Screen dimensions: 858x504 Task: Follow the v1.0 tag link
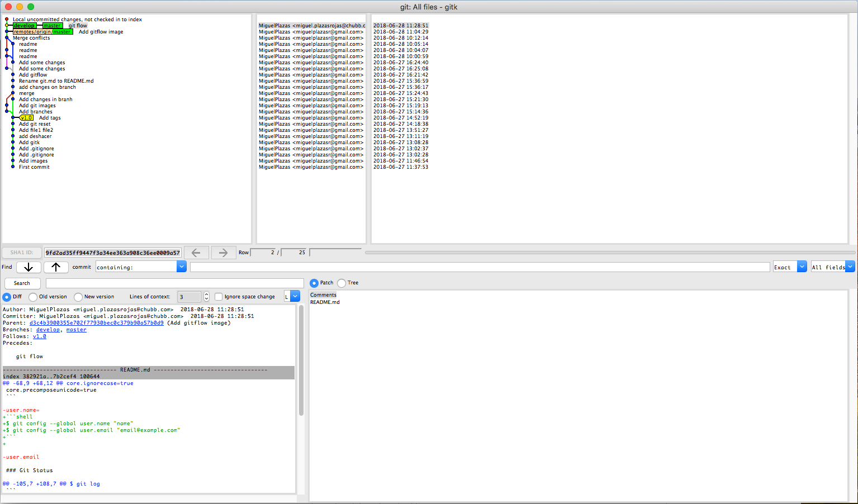point(40,336)
